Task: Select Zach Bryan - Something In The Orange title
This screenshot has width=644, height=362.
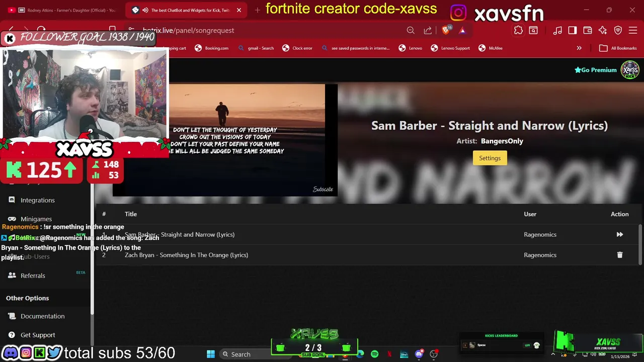Action: click(x=186, y=255)
